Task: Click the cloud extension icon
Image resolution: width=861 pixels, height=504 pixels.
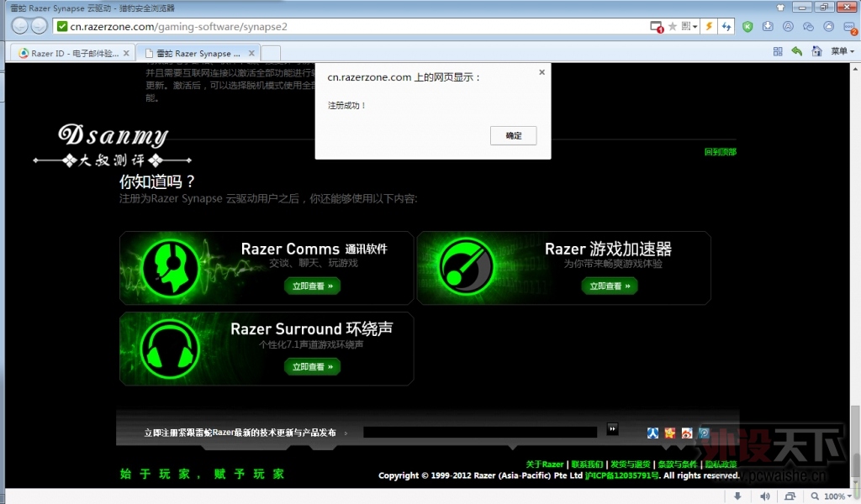Action: point(828,26)
